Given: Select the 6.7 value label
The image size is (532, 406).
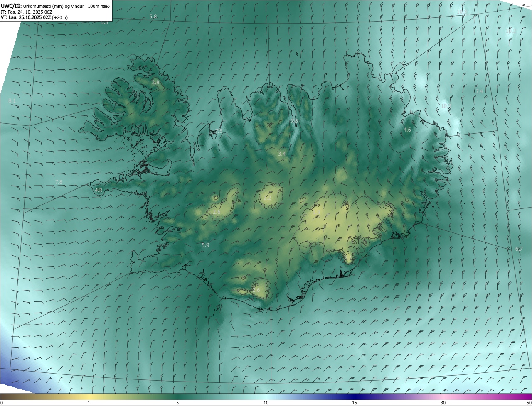Looking at the screenshot, I should click(x=519, y=249).
